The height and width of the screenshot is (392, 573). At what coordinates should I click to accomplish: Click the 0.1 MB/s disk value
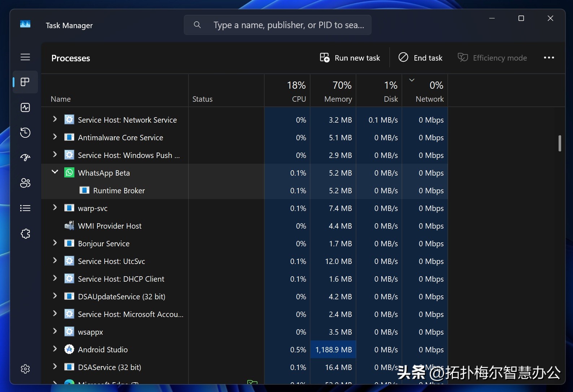click(383, 120)
